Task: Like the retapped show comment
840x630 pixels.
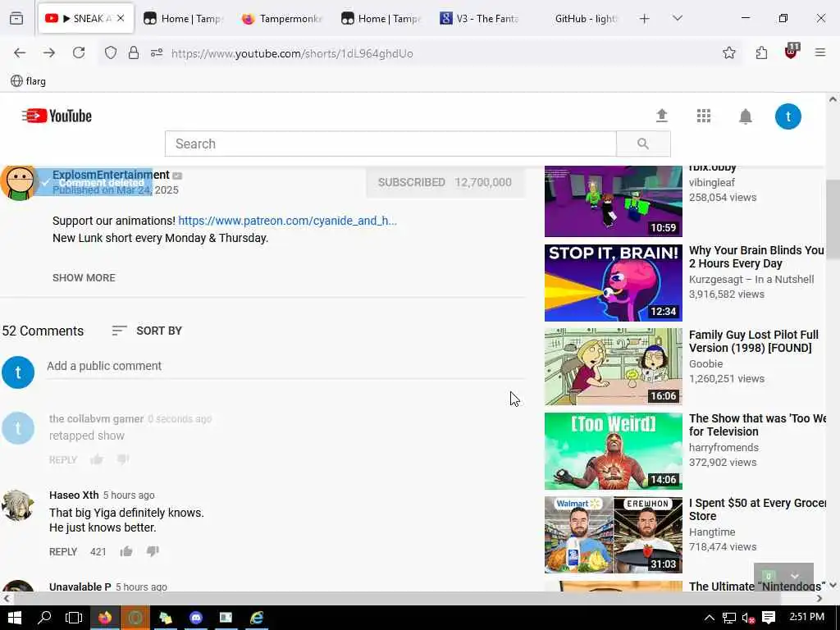Action: 97,459
